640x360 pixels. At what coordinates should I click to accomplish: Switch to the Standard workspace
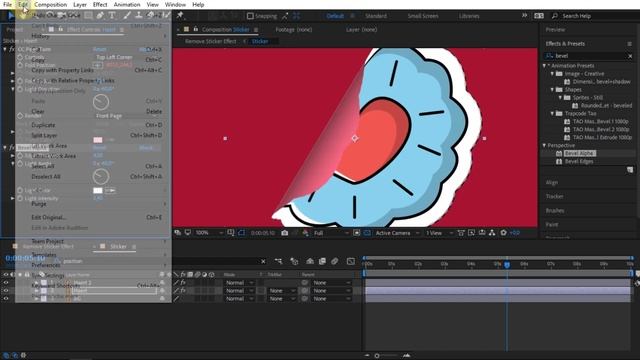pyautogui.click(x=376, y=16)
